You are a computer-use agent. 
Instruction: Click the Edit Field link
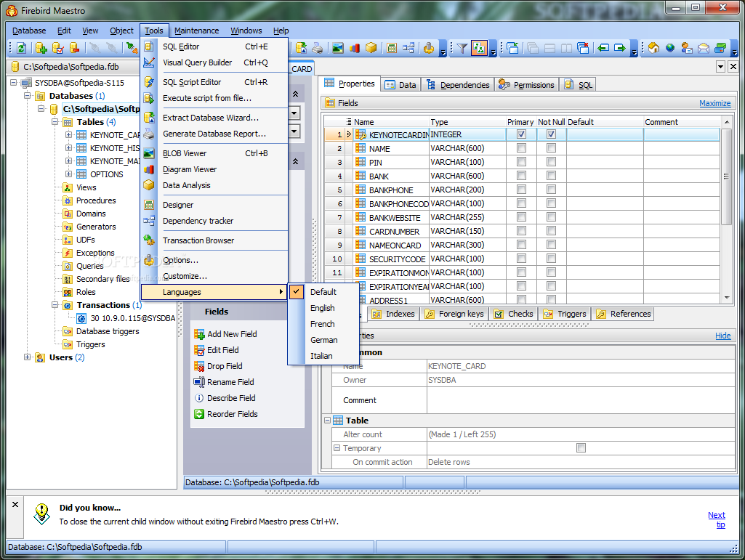click(223, 350)
